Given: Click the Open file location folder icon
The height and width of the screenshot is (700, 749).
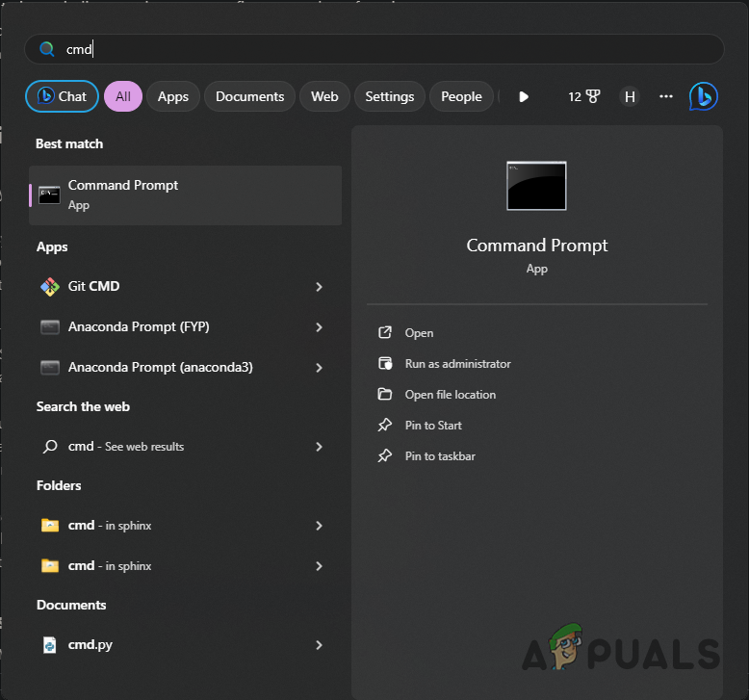Looking at the screenshot, I should coord(385,394).
